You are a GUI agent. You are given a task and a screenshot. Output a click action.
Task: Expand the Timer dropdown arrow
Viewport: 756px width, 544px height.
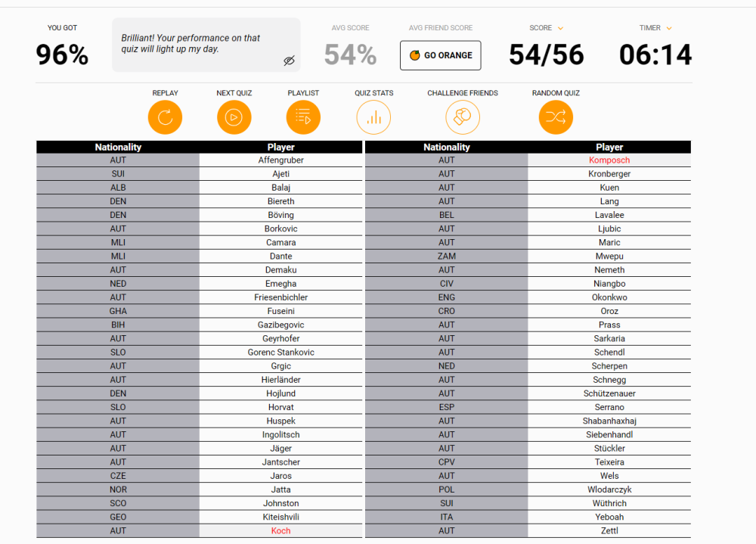[669, 29]
